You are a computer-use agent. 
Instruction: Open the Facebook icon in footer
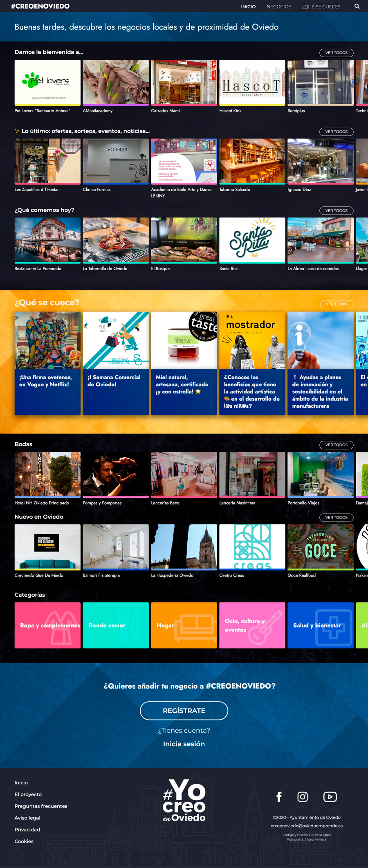[279, 796]
